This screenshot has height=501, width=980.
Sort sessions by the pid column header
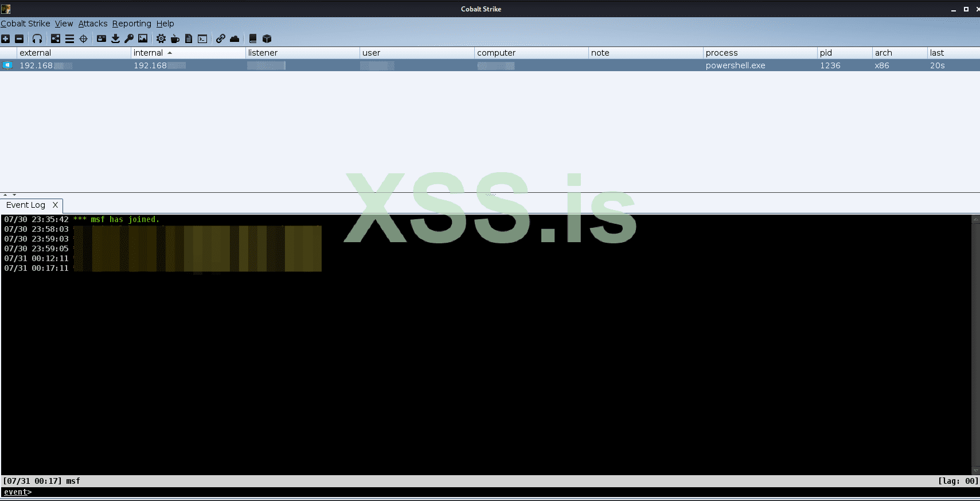(845, 53)
